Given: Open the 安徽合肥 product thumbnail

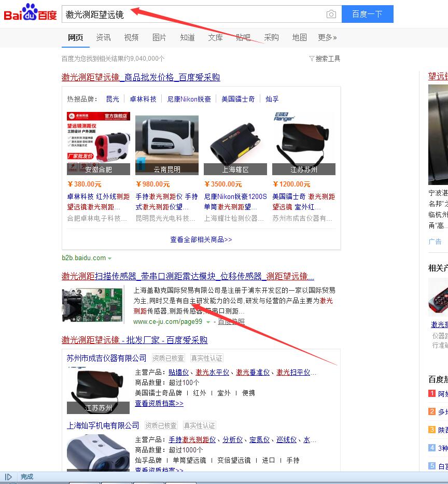Looking at the screenshot, I should pos(98,144).
